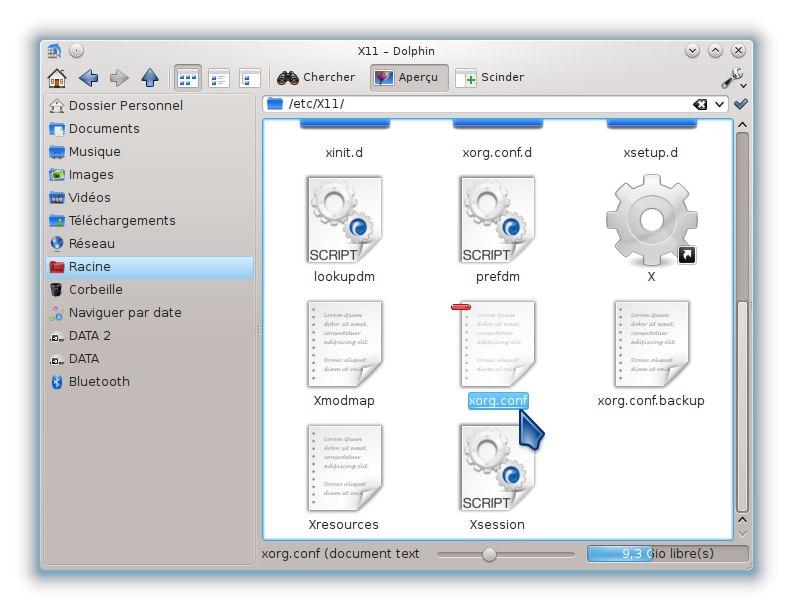This screenshot has height=610, width=793.
Task: Open Musique place
Action: [x=149, y=152]
